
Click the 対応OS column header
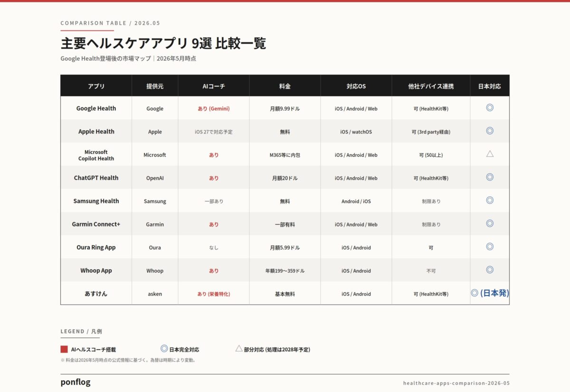[x=356, y=86]
